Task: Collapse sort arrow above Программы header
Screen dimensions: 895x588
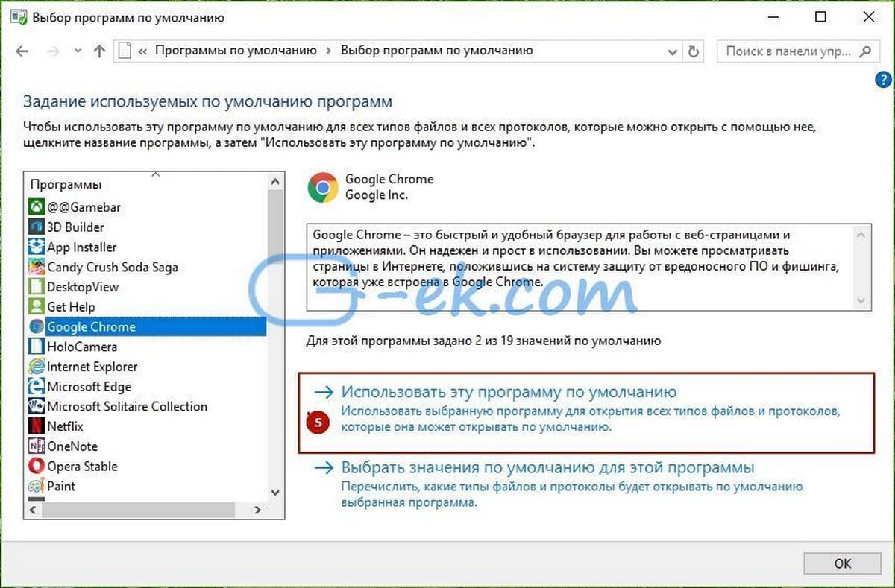Action: tap(155, 174)
